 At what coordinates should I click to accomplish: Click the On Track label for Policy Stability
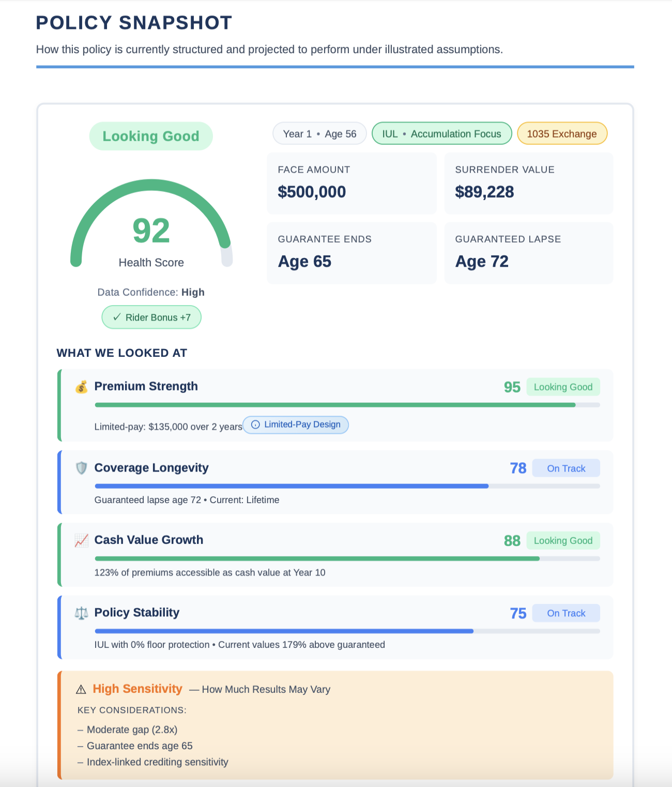pos(566,613)
